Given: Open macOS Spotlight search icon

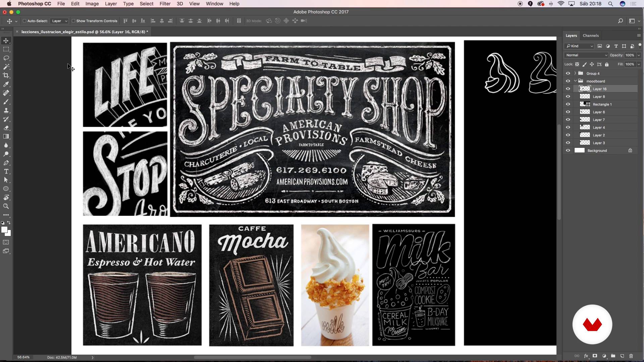Looking at the screenshot, I should [610, 4].
